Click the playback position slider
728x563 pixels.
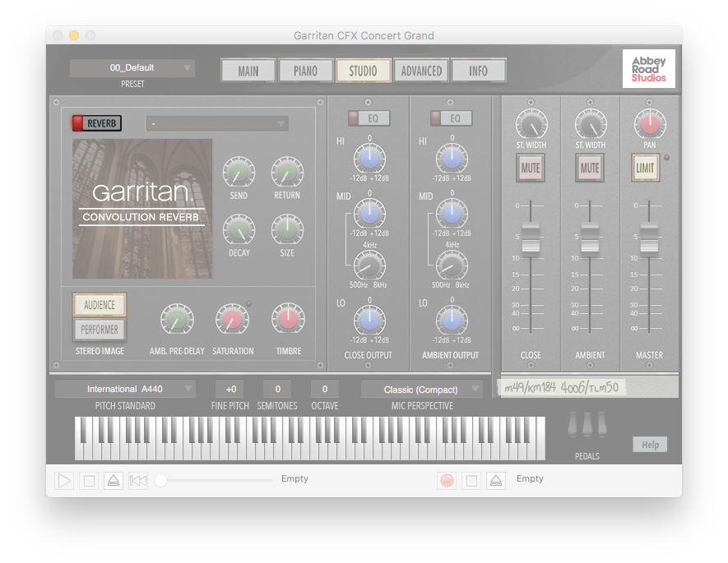click(x=214, y=481)
